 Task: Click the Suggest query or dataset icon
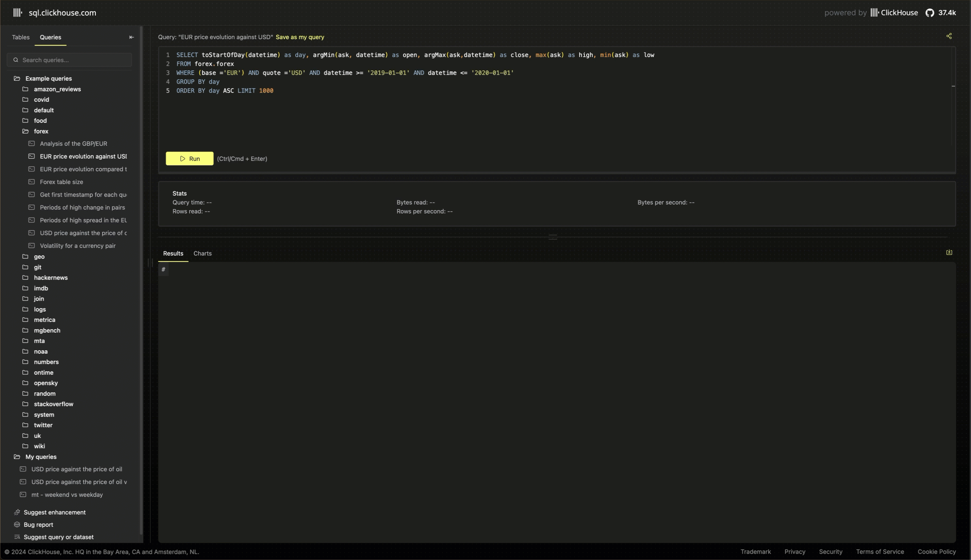click(17, 537)
